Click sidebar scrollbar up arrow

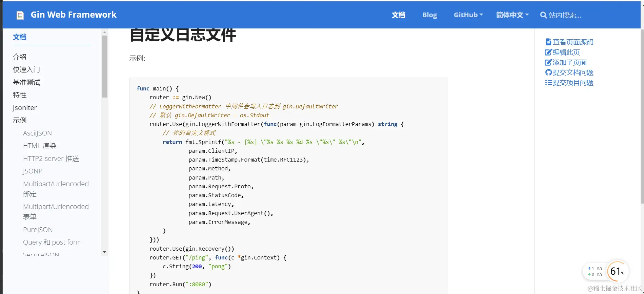(104, 33)
